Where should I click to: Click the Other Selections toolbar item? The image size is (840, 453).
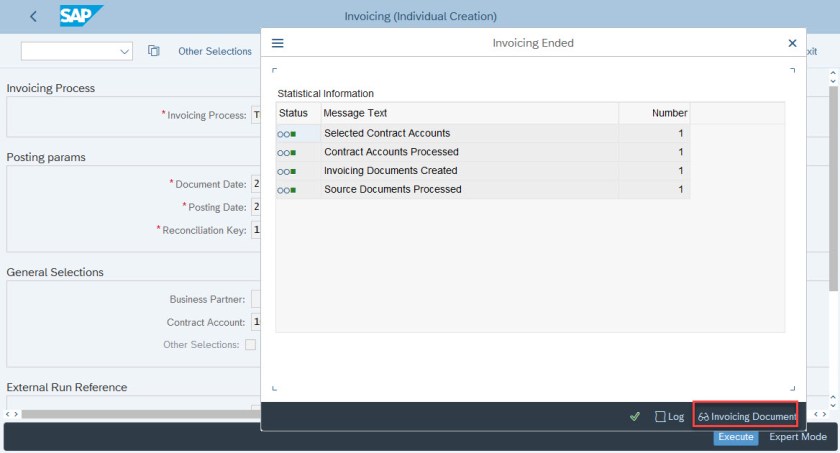[x=215, y=51]
